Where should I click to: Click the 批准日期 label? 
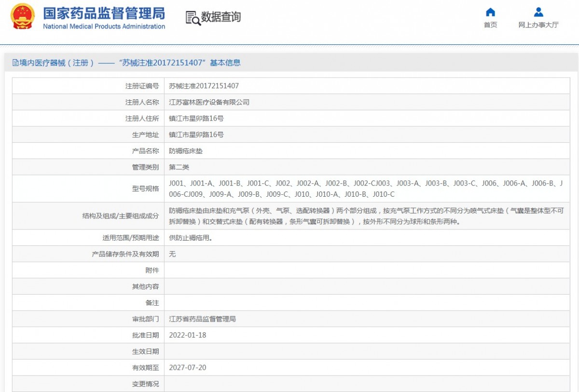(145, 335)
